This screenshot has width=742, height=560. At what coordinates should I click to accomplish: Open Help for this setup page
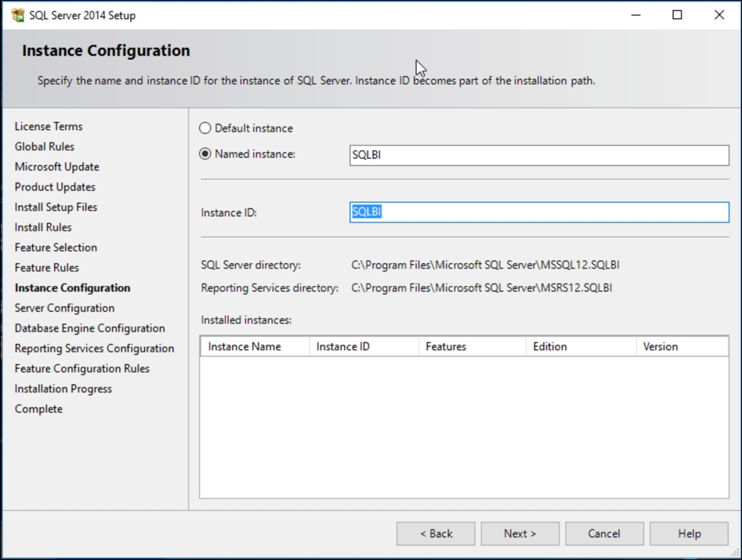click(689, 533)
